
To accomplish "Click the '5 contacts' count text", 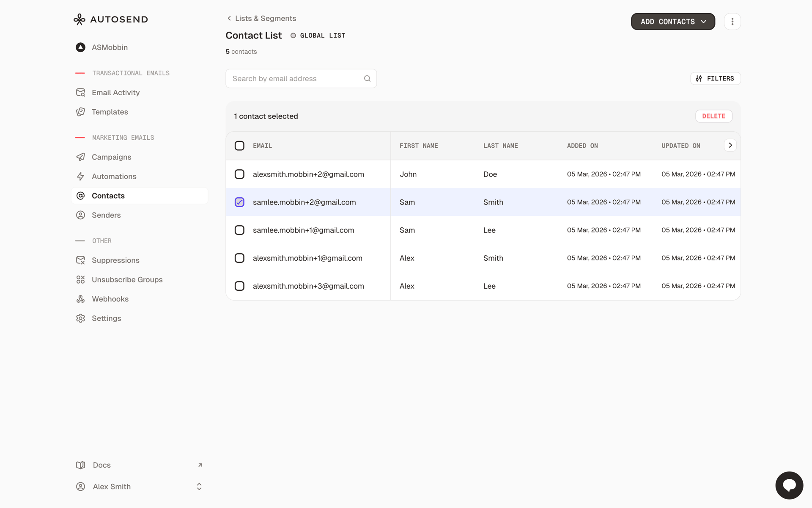I will point(241,52).
